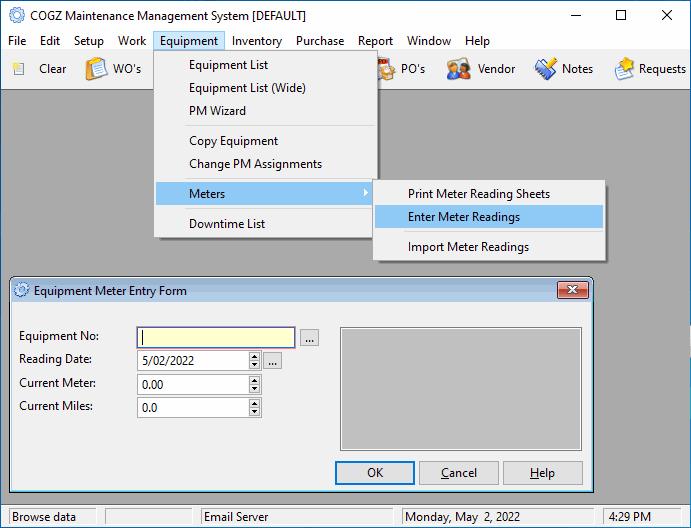Open the Report menu
The image size is (691, 528).
375,41
